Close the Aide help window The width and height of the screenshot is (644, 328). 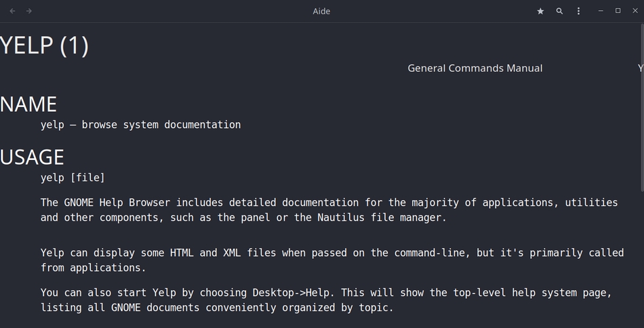[x=635, y=11]
